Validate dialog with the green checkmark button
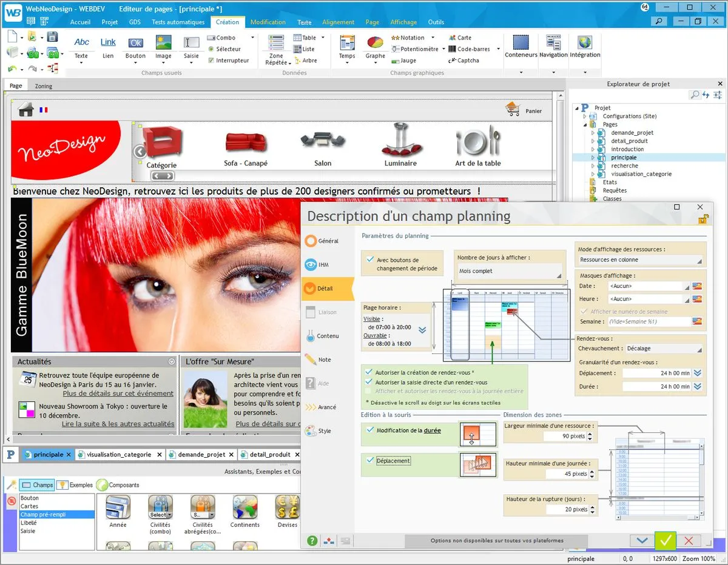The width and height of the screenshot is (728, 565). [x=665, y=540]
